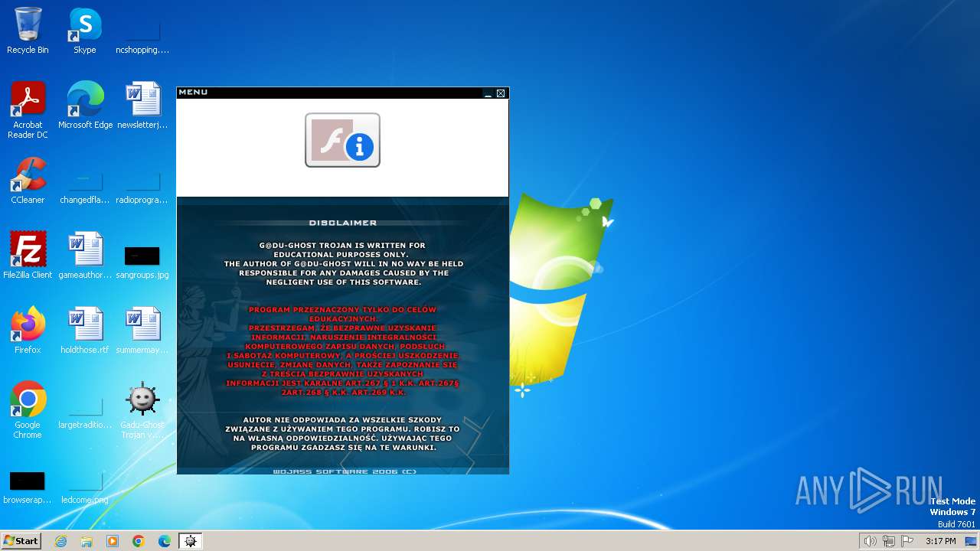This screenshot has width=980, height=551.
Task: Select the Gadu-Ghost taskbar button
Action: point(191,541)
